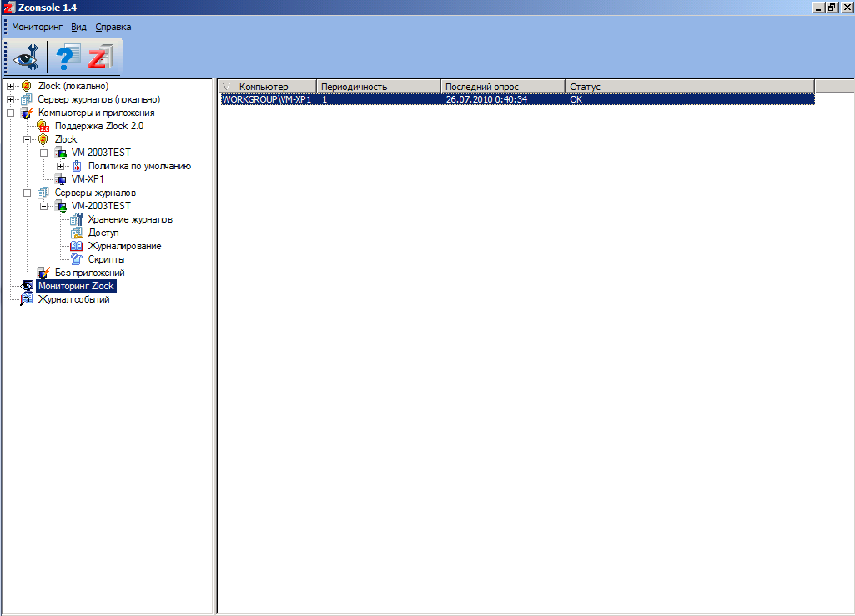Click the computer icon of VM-2003TEST under Zlock
The width and height of the screenshot is (855, 616).
click(x=60, y=153)
